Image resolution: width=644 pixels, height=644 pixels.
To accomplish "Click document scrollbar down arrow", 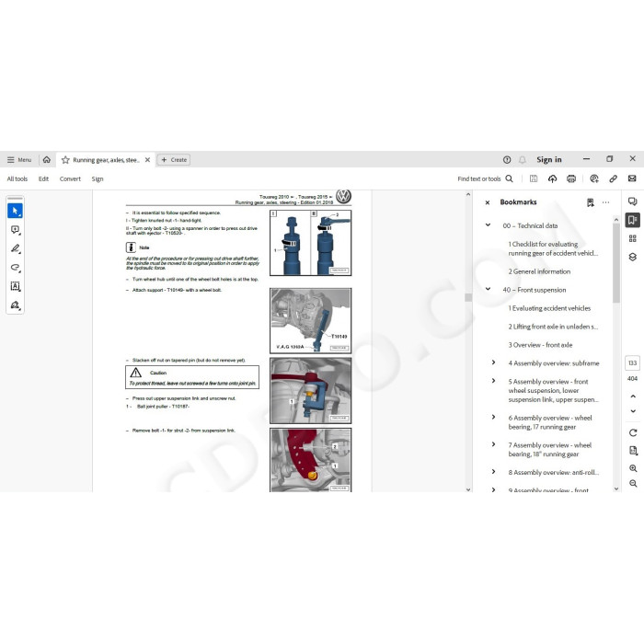I will click(x=468, y=489).
